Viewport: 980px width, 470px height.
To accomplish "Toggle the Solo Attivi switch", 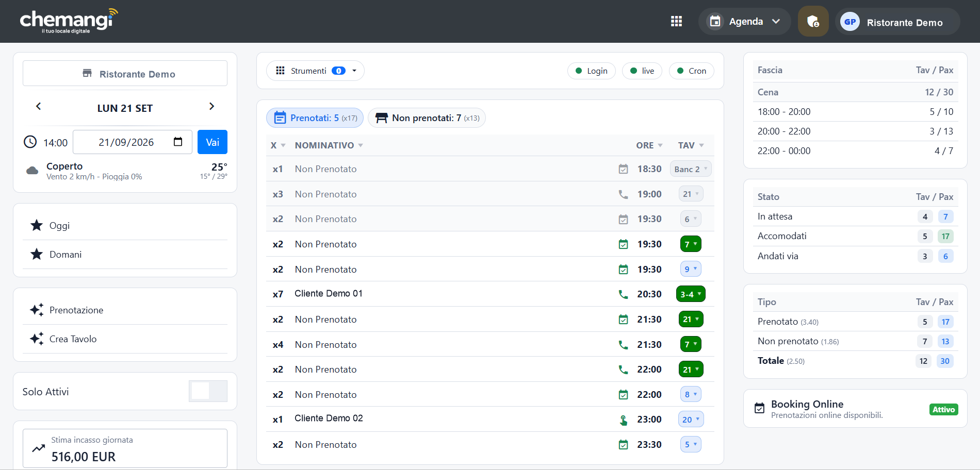I will click(x=208, y=391).
